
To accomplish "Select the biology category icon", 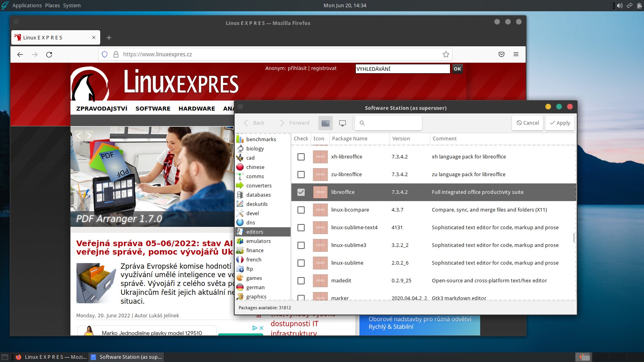I will point(240,148).
